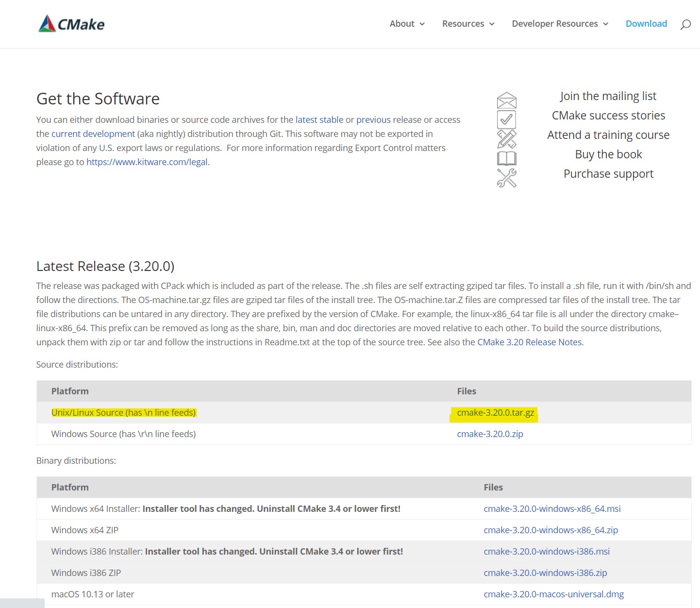Expand the About dropdown menu
Screen dimensions: 700x608
click(407, 24)
